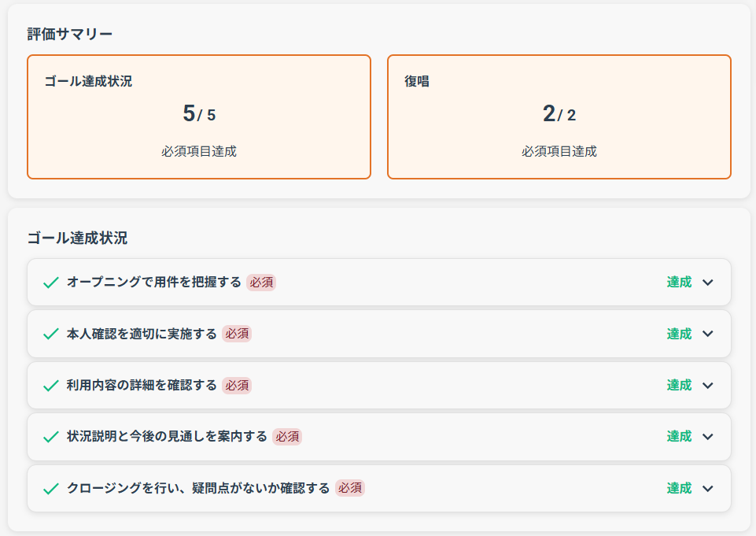This screenshot has width=756, height=536.
Task: Click checkmark icon beside 利用内容の詳細を確認する
Action: [x=51, y=386]
